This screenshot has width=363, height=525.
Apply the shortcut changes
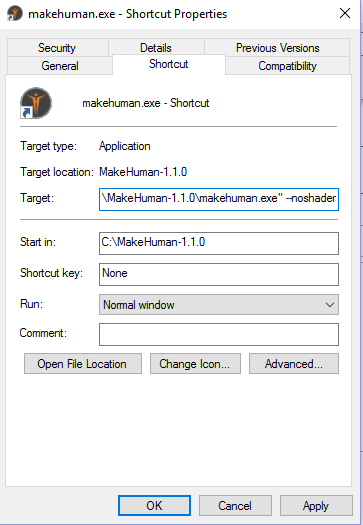pos(316,506)
